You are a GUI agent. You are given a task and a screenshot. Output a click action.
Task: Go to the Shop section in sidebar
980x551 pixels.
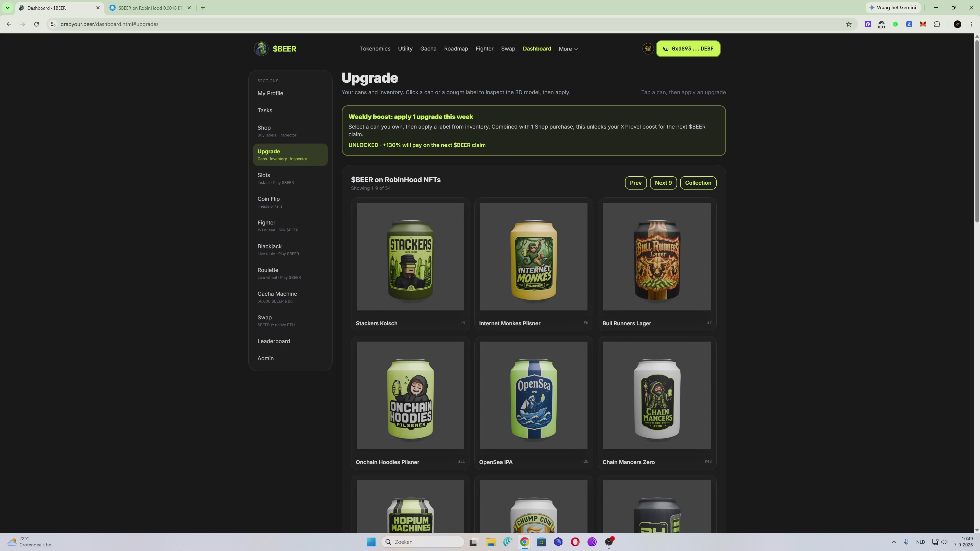[x=290, y=131]
